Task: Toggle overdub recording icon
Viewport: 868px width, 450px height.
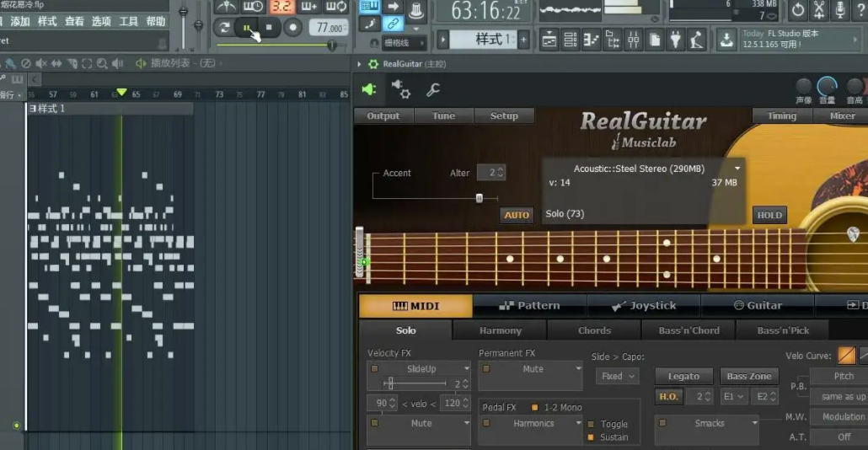Action: pos(309,7)
